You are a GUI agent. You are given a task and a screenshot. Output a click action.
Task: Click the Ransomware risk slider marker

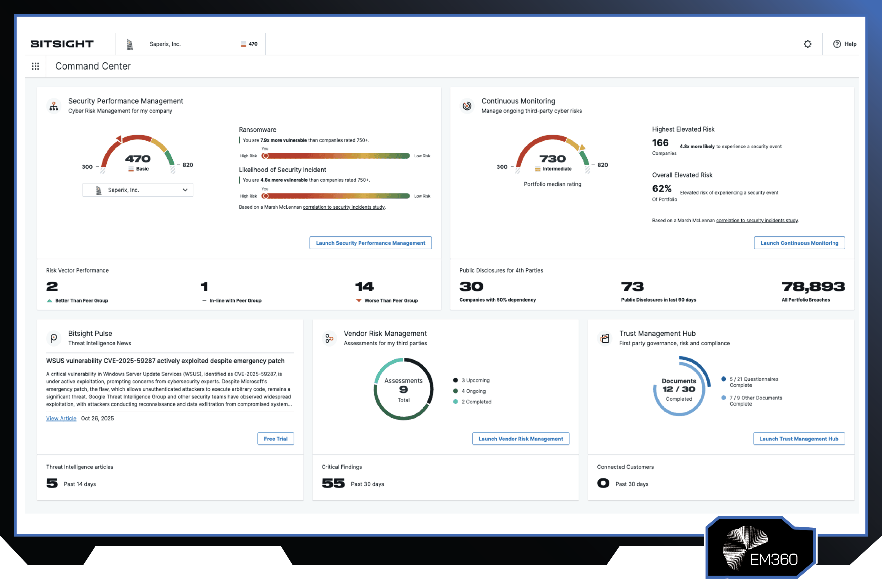pos(265,156)
